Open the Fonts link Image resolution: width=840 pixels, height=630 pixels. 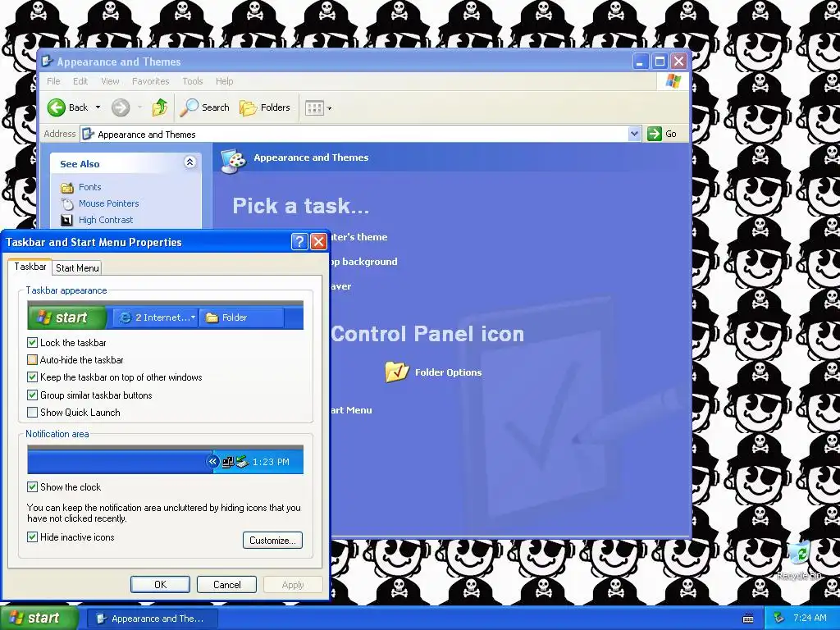coord(90,187)
